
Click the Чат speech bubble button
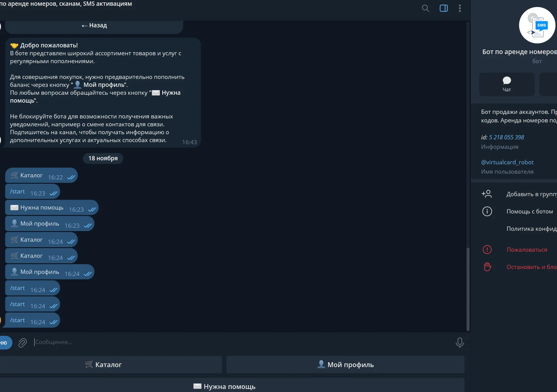pos(507,84)
